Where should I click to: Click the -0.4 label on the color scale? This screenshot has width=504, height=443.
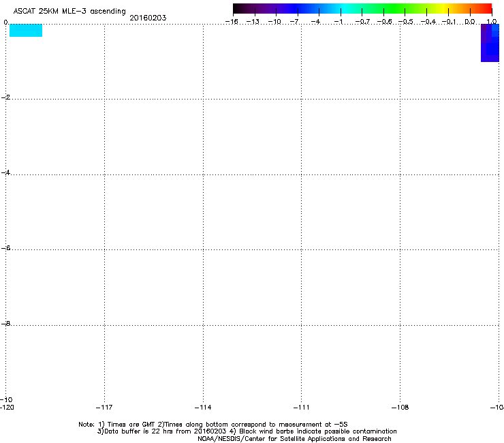[428, 22]
